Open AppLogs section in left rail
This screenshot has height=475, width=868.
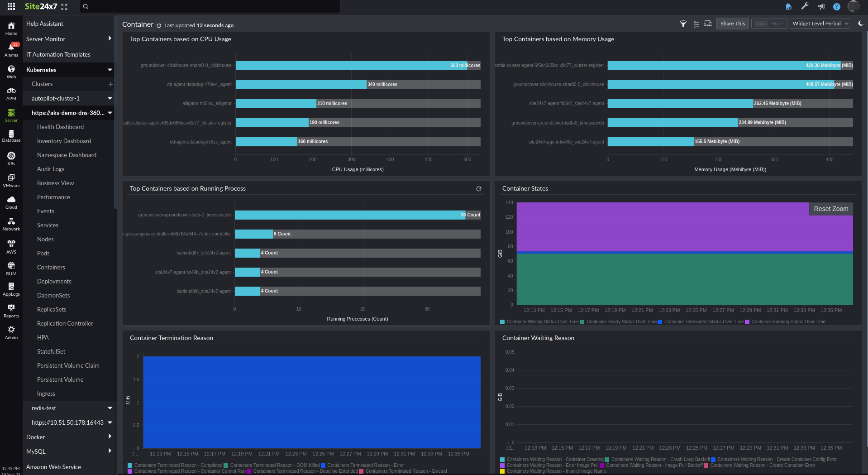click(11, 289)
